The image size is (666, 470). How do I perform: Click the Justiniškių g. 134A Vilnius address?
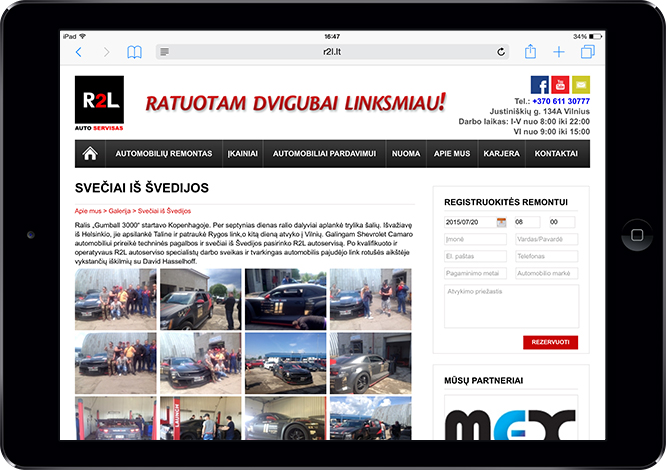pyautogui.click(x=539, y=112)
